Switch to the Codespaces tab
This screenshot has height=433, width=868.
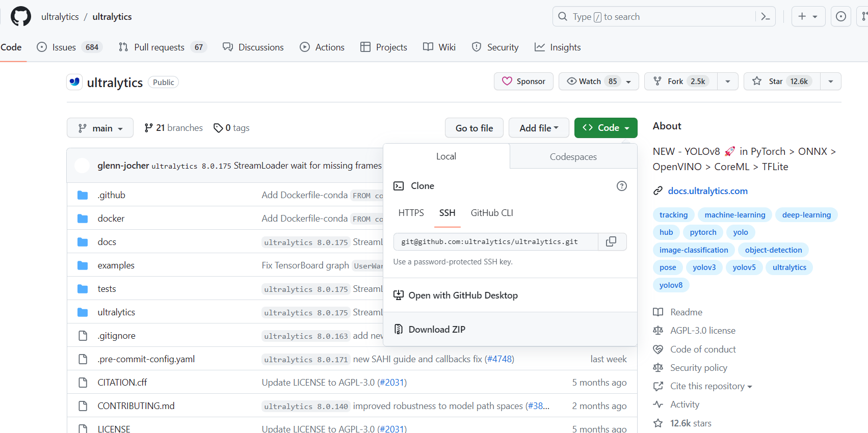573,157
